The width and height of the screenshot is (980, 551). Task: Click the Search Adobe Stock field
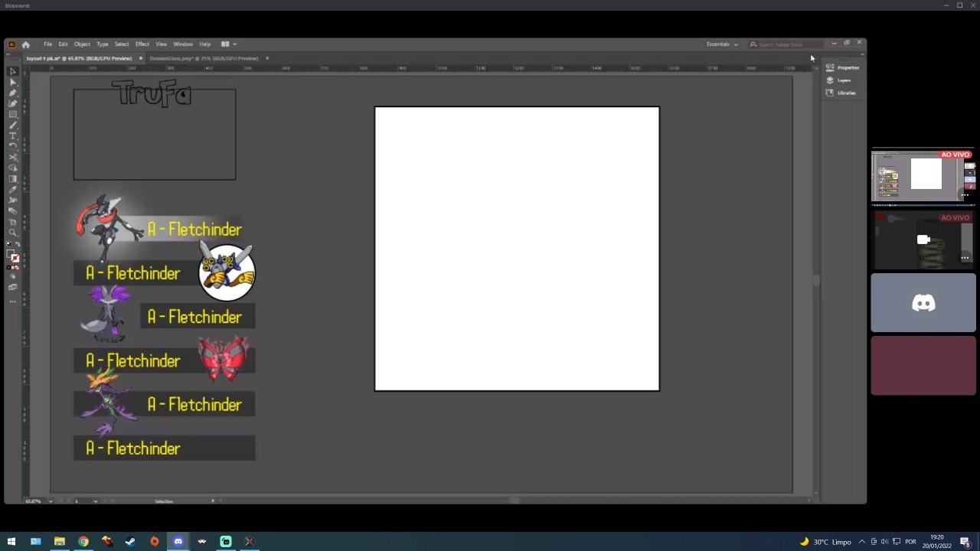pyautogui.click(x=789, y=44)
